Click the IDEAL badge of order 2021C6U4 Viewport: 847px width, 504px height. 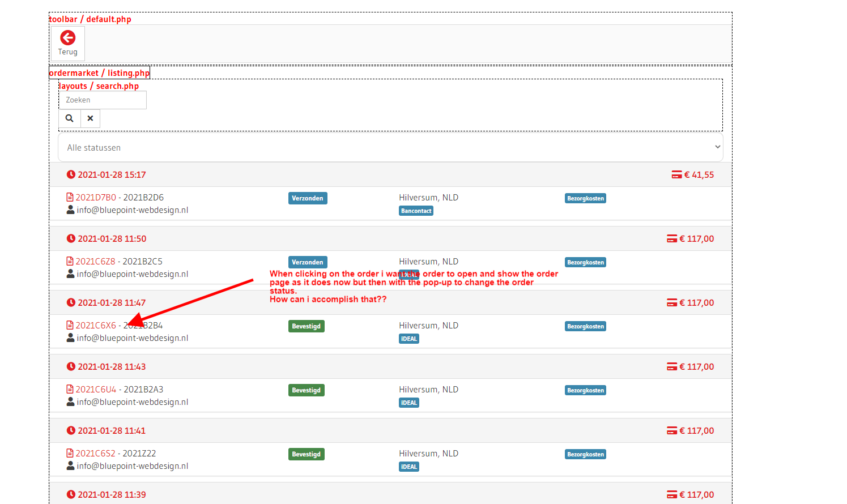coord(409,403)
